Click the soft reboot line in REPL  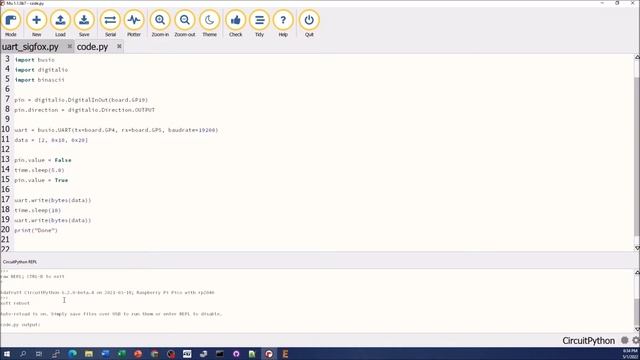pos(15,303)
